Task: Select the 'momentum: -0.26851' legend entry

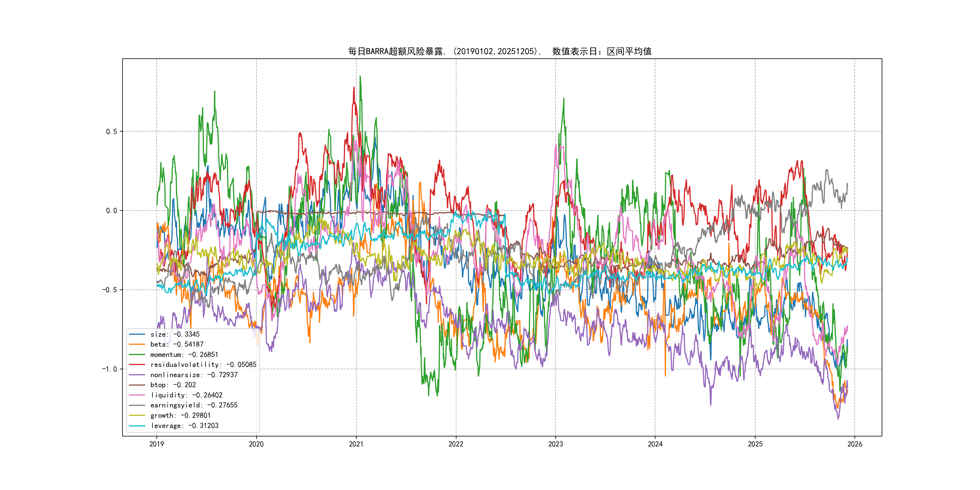Action: click(x=184, y=354)
